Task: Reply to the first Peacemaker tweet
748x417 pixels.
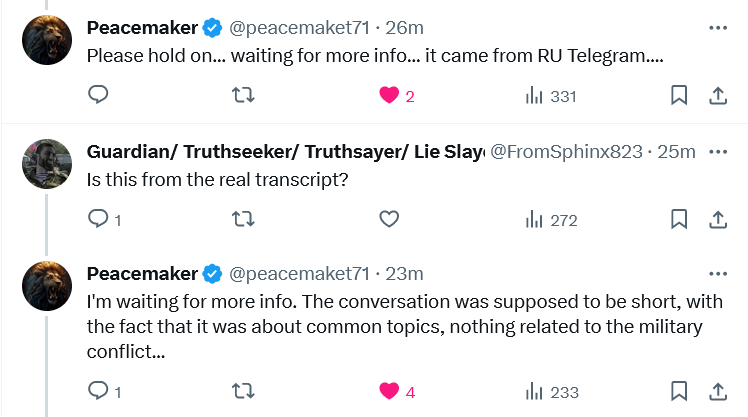Action: point(98,96)
